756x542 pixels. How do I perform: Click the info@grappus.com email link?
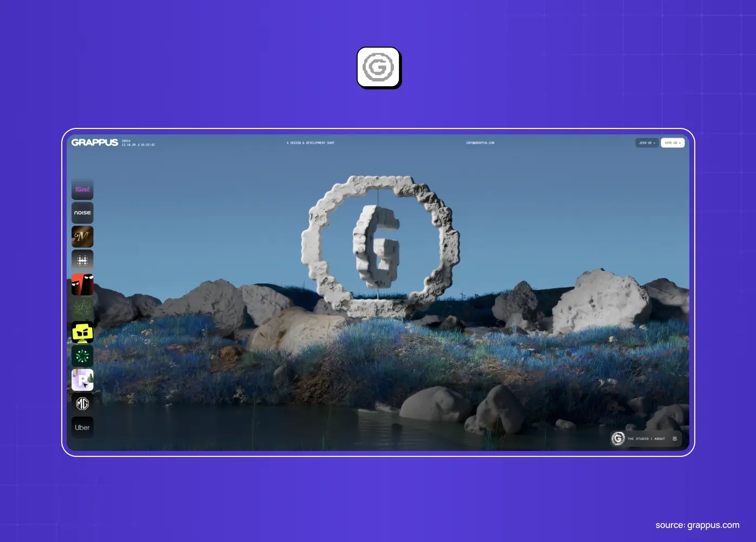(480, 143)
